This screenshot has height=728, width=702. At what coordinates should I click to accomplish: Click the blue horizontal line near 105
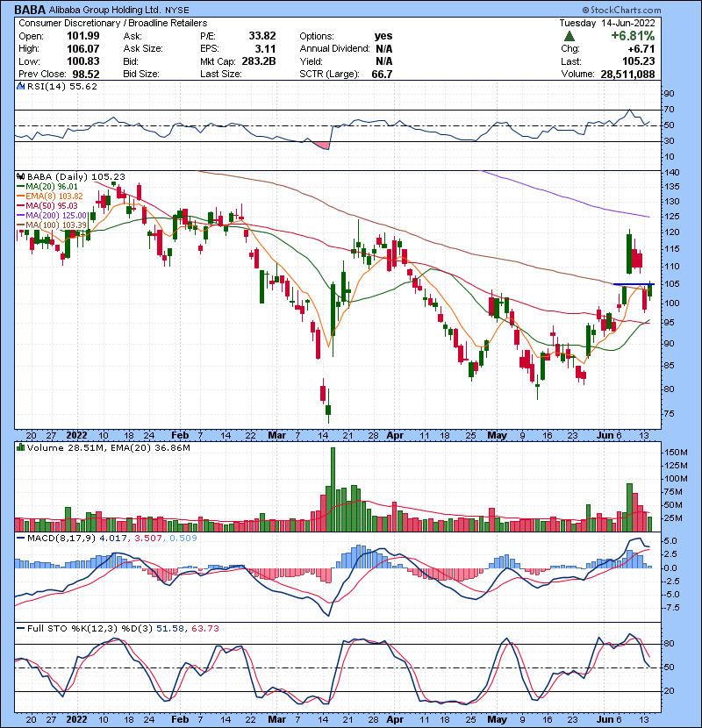pos(634,283)
